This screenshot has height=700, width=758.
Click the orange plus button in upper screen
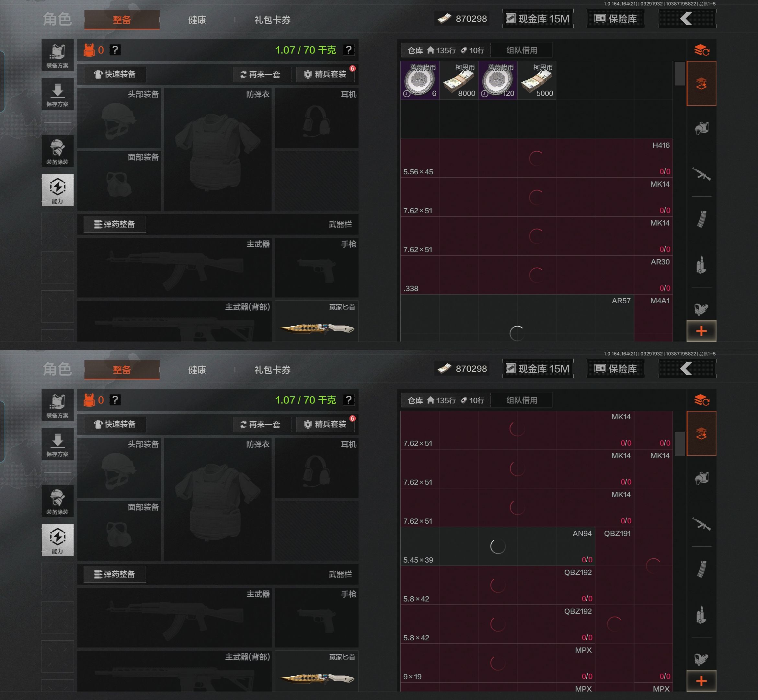tap(701, 331)
